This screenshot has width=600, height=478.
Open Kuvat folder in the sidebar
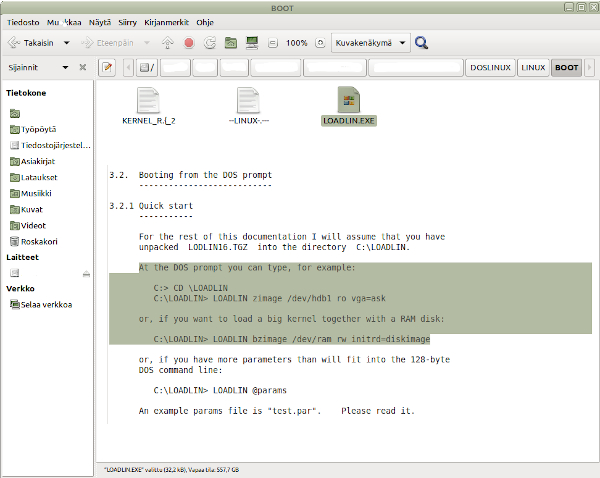click(26, 210)
